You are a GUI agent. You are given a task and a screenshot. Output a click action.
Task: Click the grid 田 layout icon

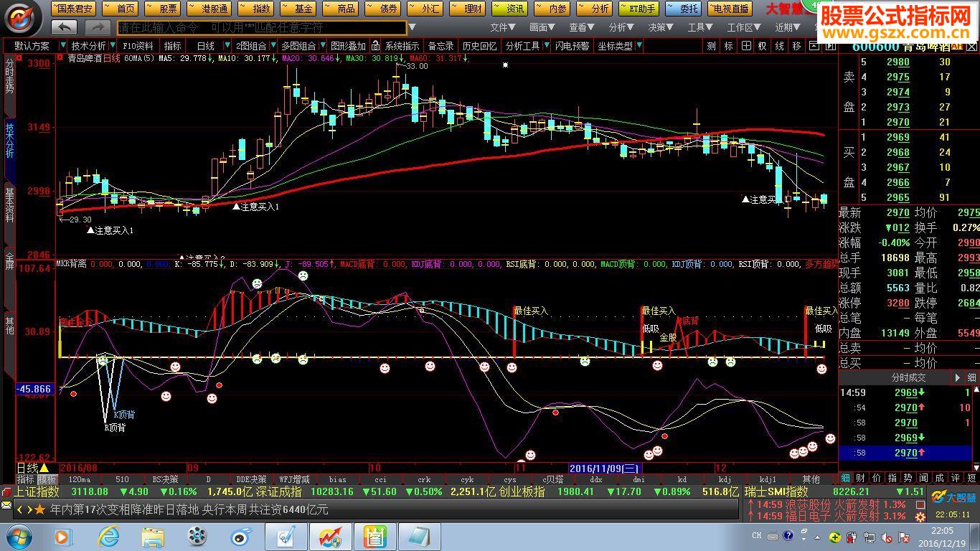[x=745, y=46]
